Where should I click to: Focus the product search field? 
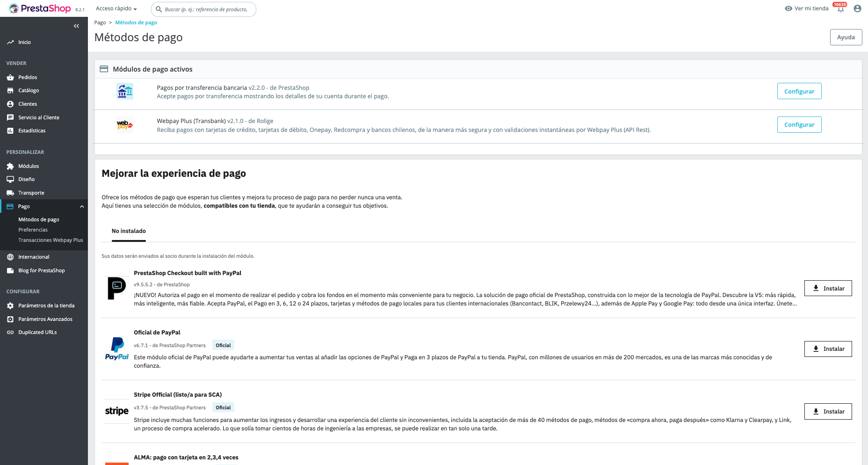click(203, 9)
